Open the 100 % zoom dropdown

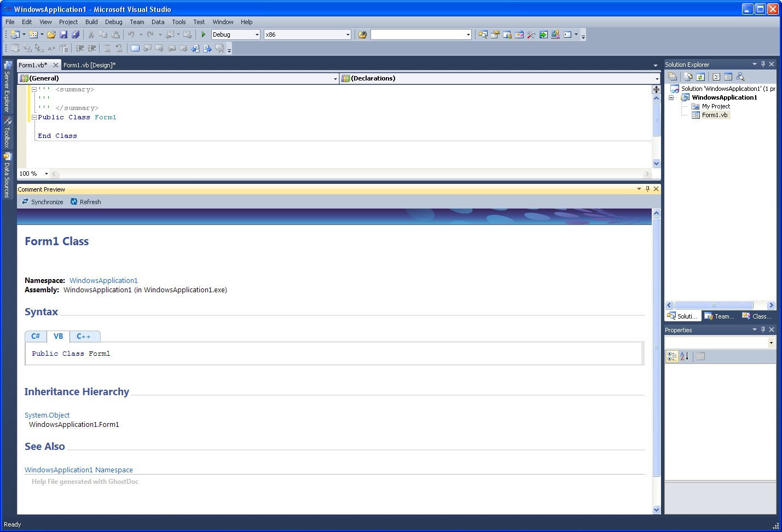46,174
